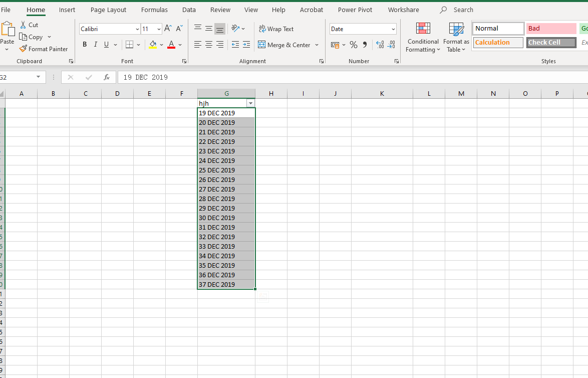Screen dimensions: 588x378
Task: Apply comma style format
Action: pyautogui.click(x=365, y=45)
